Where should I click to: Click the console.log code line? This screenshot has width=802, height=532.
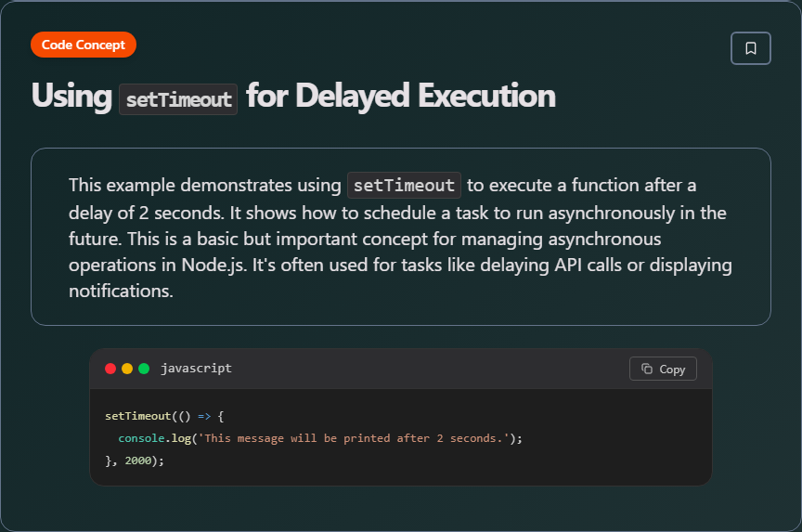(320, 438)
